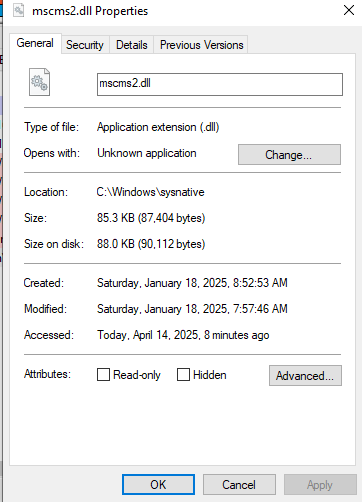Enable the Read-only attribute checkbox

[103, 374]
